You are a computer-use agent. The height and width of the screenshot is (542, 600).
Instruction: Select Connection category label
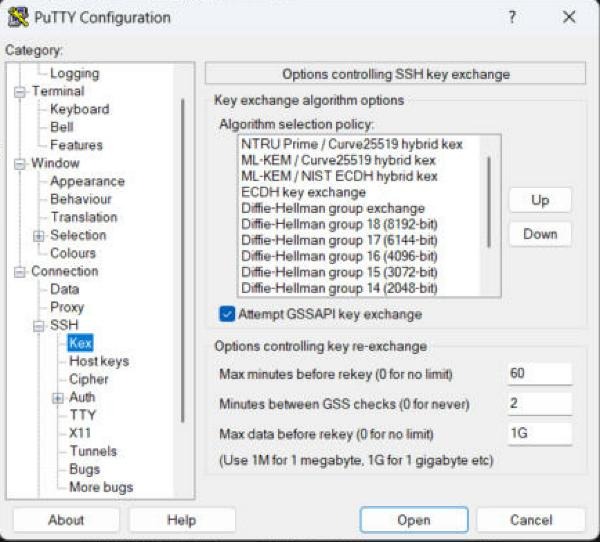(x=65, y=271)
